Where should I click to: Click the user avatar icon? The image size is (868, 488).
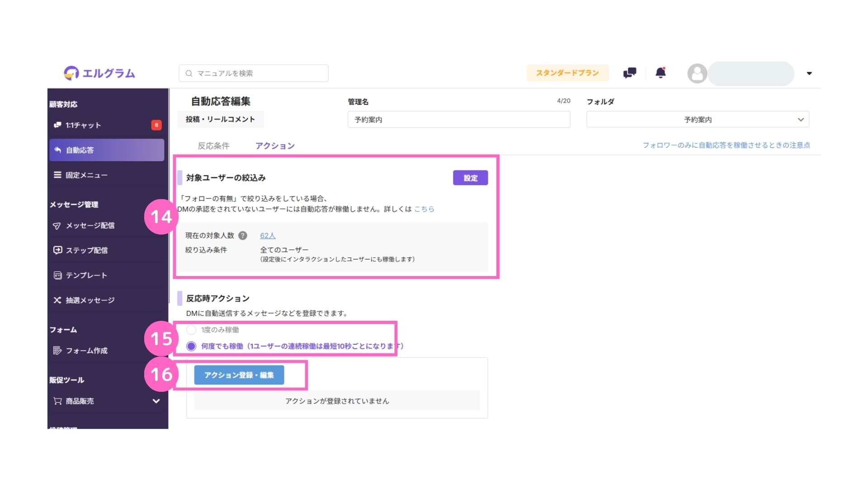pos(697,73)
